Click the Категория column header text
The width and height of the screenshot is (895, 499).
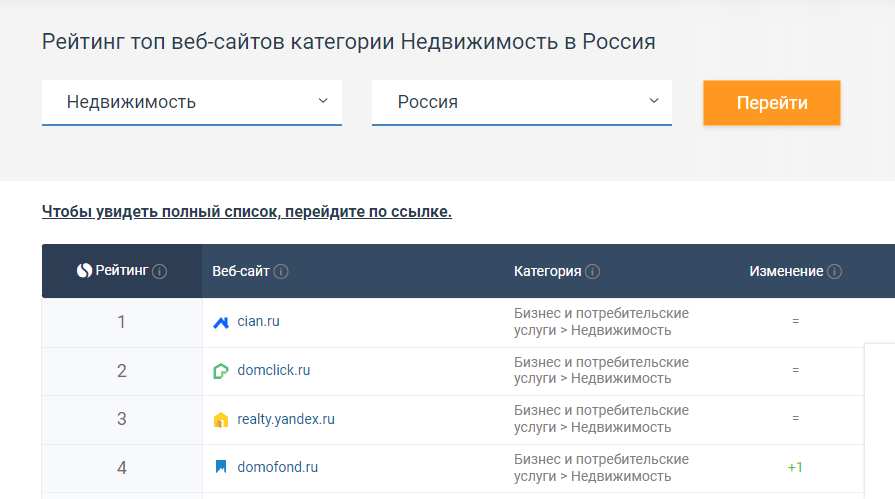[x=547, y=271]
